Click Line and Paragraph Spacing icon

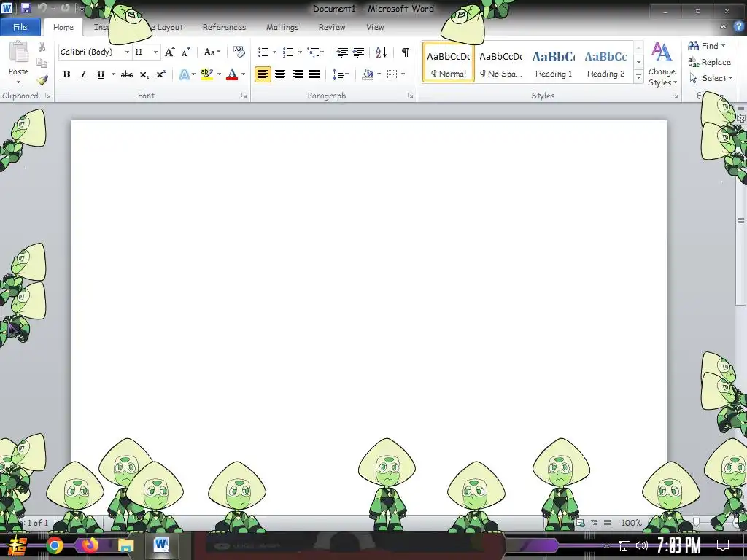click(338, 74)
